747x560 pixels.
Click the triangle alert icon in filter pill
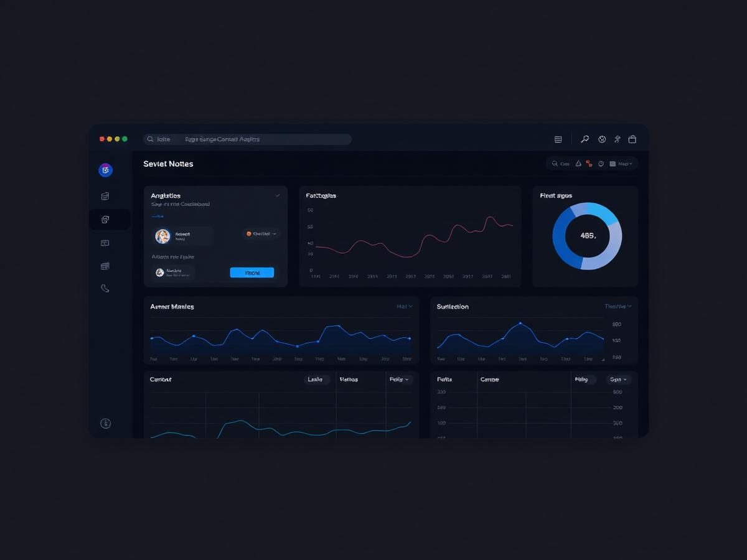(578, 164)
